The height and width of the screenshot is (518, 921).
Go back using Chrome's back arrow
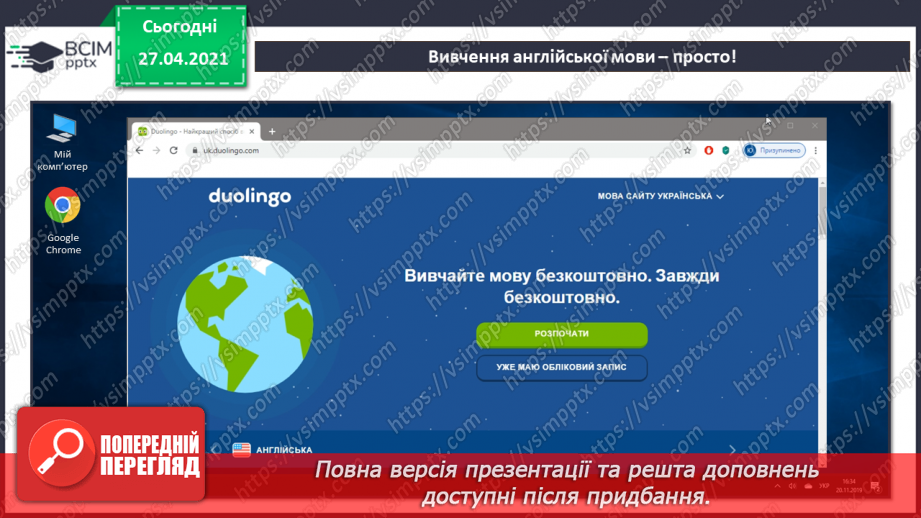pyautogui.click(x=139, y=150)
